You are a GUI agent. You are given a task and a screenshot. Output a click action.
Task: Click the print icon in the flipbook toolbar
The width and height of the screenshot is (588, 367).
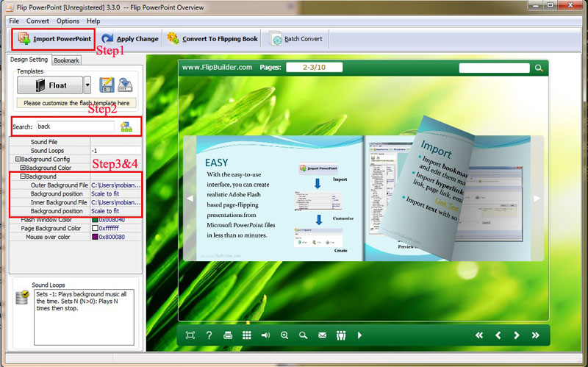pos(228,335)
